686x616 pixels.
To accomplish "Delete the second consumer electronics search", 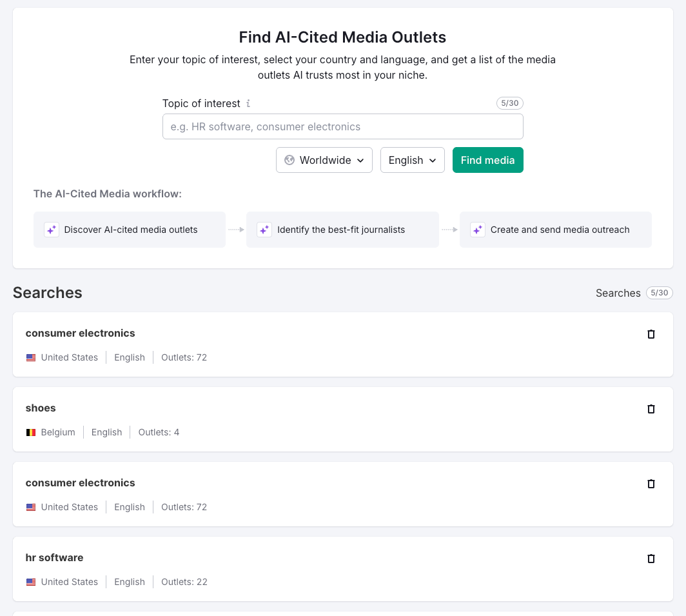I will click(651, 484).
